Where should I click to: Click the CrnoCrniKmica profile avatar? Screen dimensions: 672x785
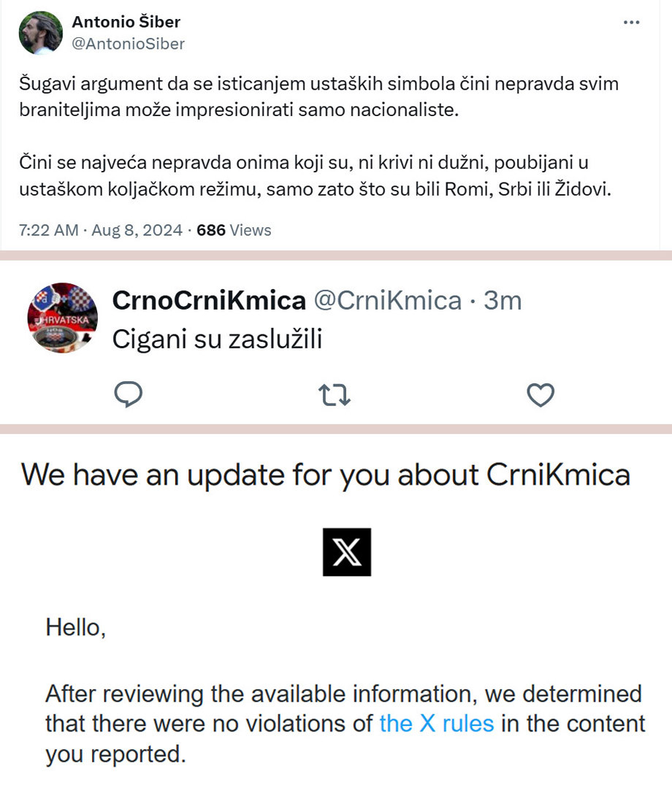click(x=62, y=318)
